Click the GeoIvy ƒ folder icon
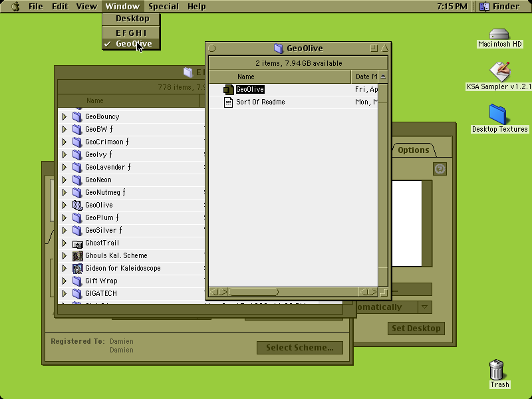Image resolution: width=532 pixels, height=399 pixels. point(77,154)
